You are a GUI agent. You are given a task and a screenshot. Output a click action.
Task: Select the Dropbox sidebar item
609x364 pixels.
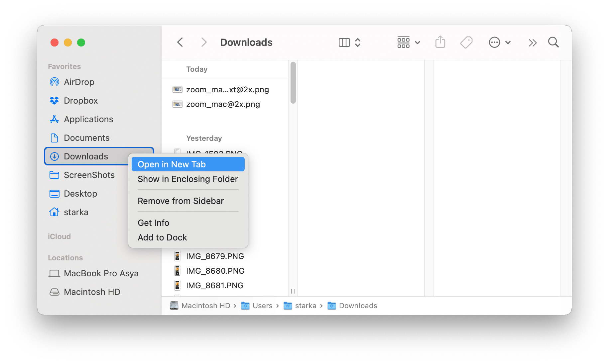(x=99, y=101)
